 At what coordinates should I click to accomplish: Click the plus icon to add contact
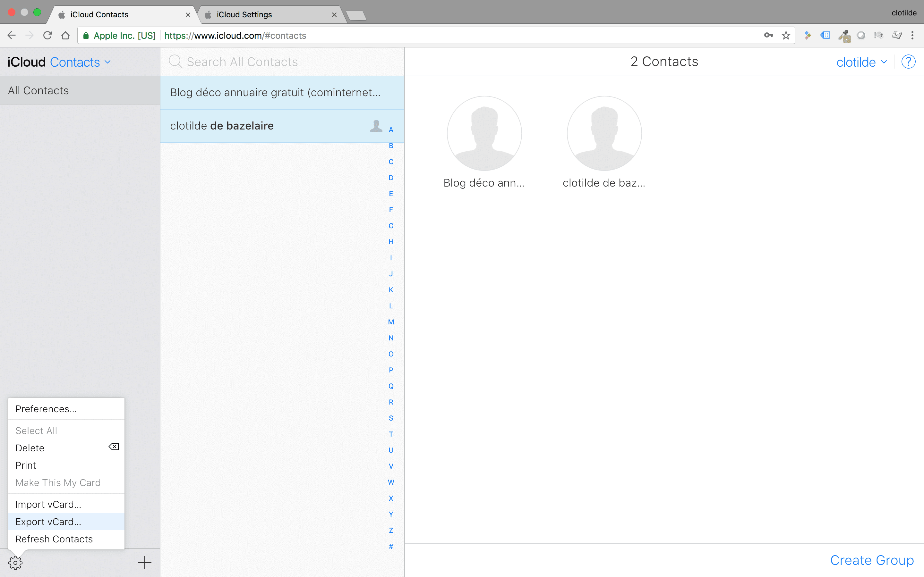coord(144,563)
